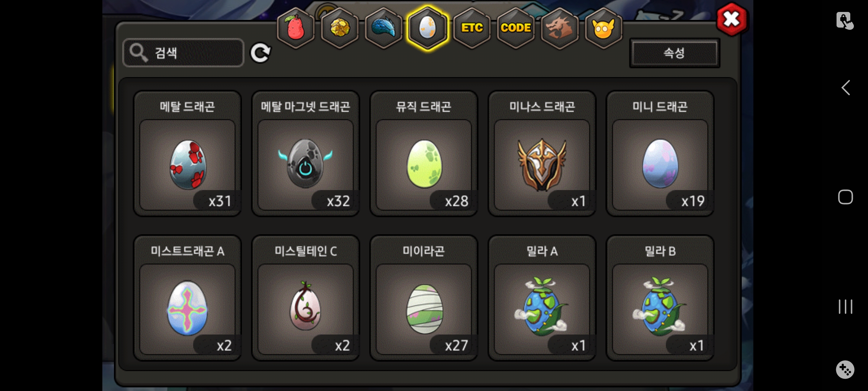Switch to the gold nugget tab
Viewport: 868px width, 391px height.
tap(340, 28)
